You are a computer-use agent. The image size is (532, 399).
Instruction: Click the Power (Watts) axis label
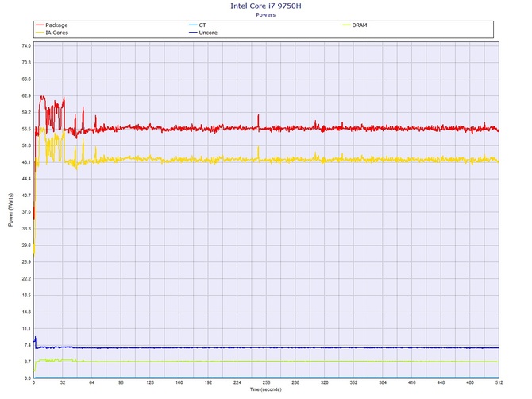point(10,210)
